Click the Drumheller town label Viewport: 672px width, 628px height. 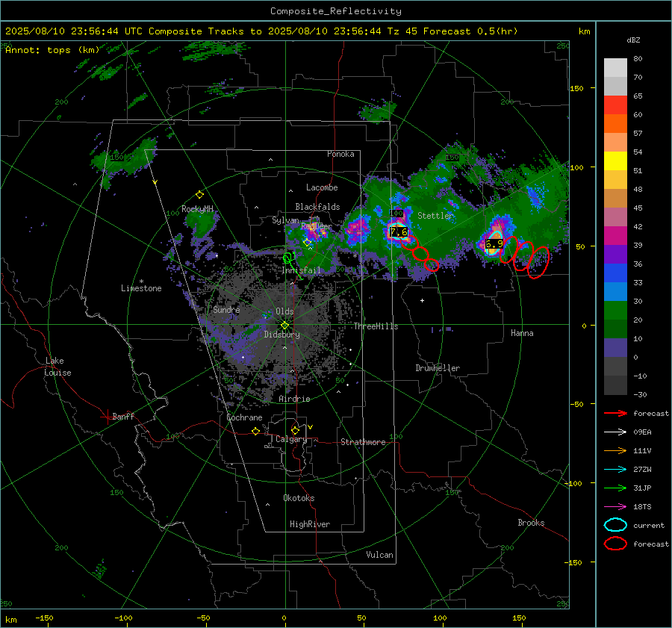pos(438,368)
